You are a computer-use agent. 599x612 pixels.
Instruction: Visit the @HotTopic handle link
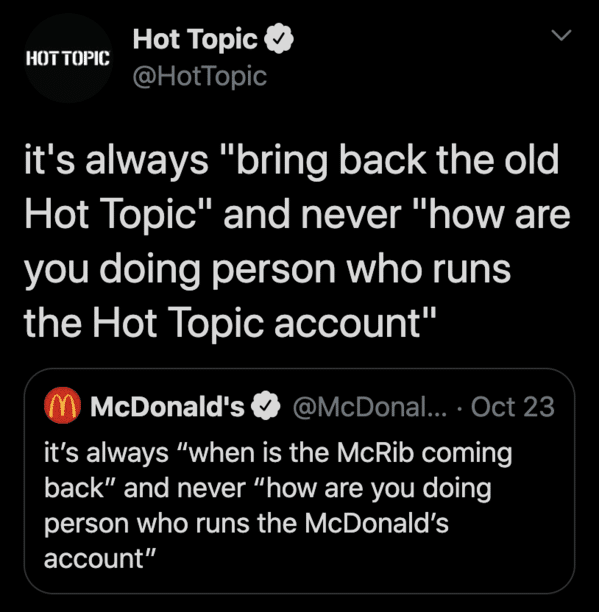click(x=199, y=76)
